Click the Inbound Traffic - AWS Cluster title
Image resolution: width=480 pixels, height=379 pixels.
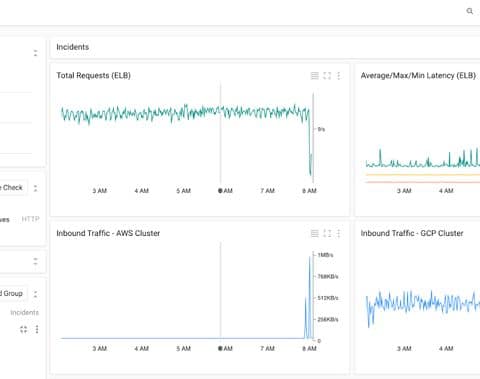(x=108, y=233)
